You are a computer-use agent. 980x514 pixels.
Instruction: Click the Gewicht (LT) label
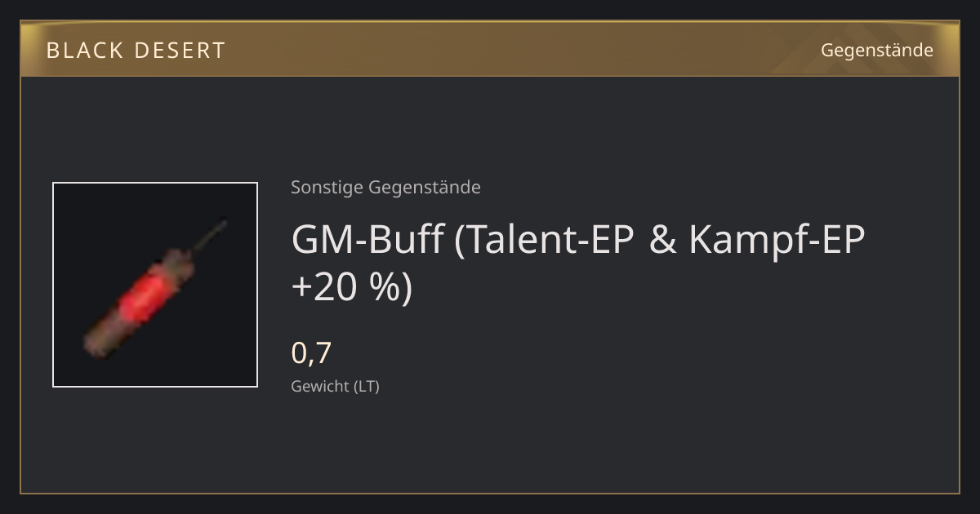335,387
